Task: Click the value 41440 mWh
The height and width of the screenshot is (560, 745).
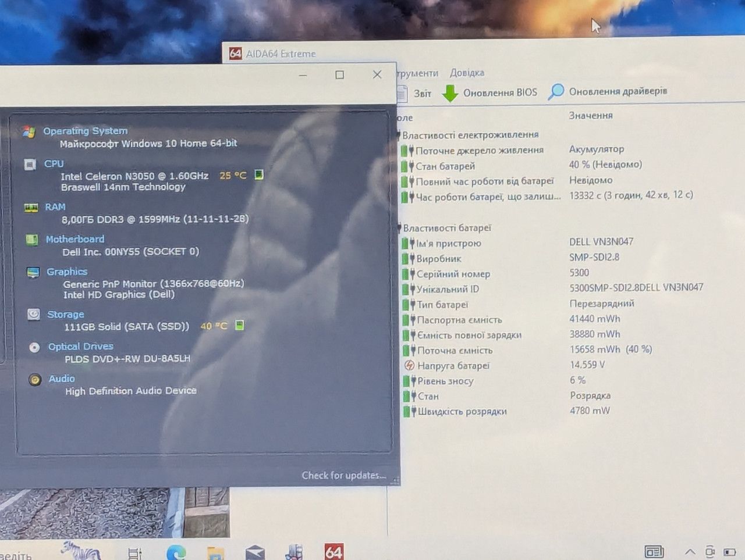Action: click(x=595, y=319)
